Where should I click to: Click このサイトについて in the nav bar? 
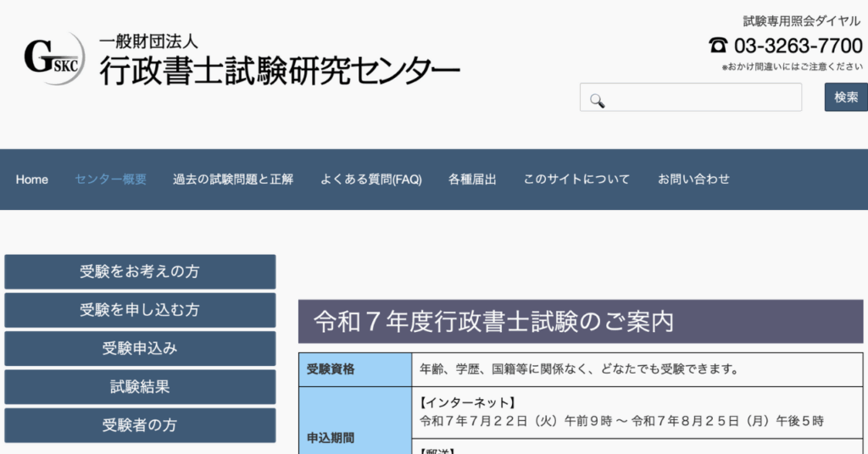pos(576,180)
